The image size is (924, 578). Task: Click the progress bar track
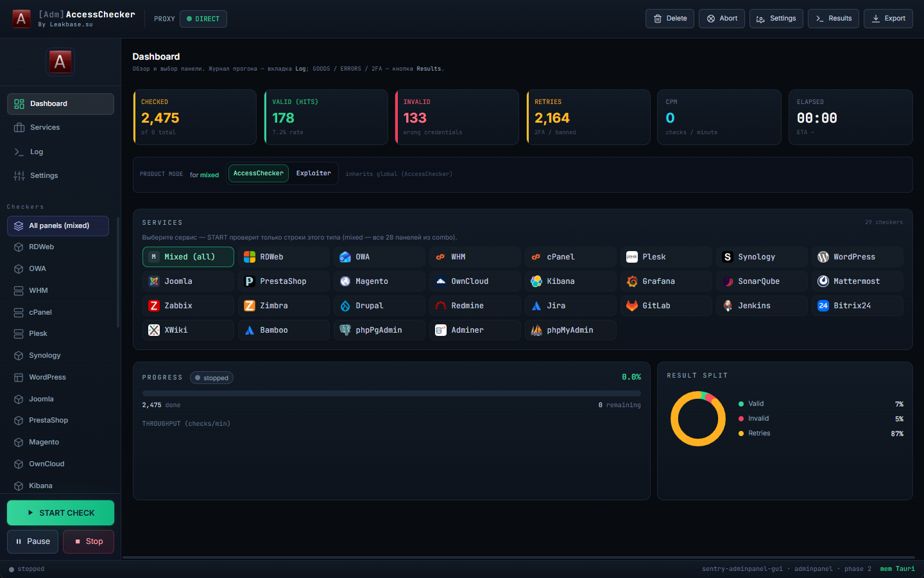[x=391, y=393]
